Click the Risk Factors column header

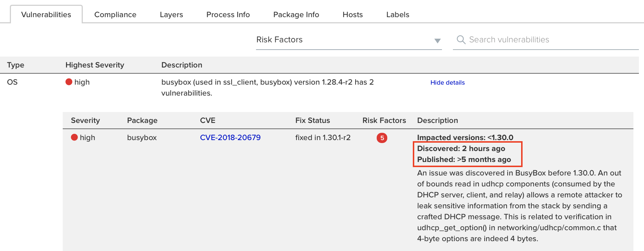(x=384, y=120)
